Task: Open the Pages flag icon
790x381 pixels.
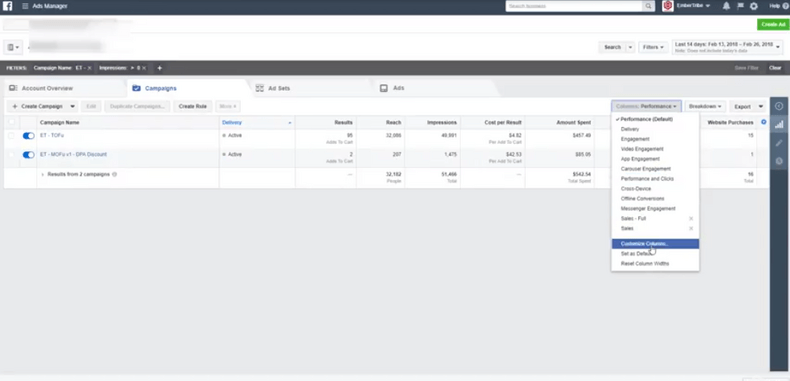Action: pos(740,6)
